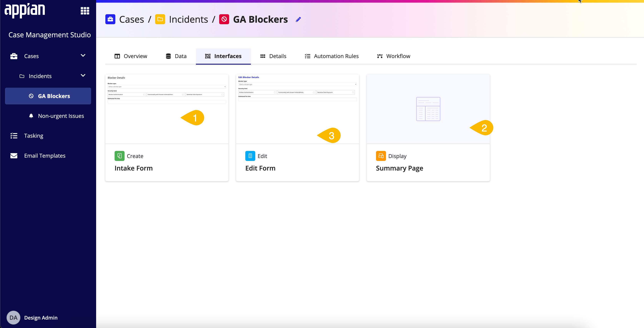Collapse the Incidents sidebar section chevron

pyautogui.click(x=83, y=76)
